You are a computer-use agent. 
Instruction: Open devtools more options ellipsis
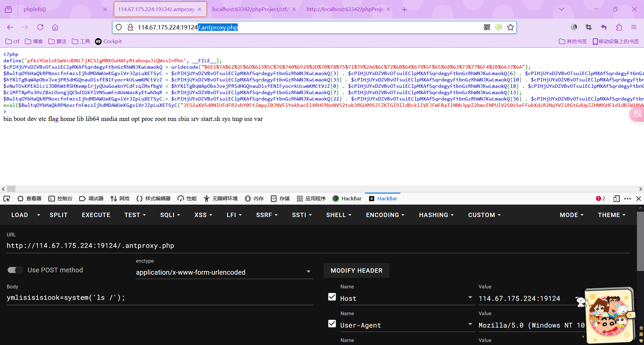[628, 199]
